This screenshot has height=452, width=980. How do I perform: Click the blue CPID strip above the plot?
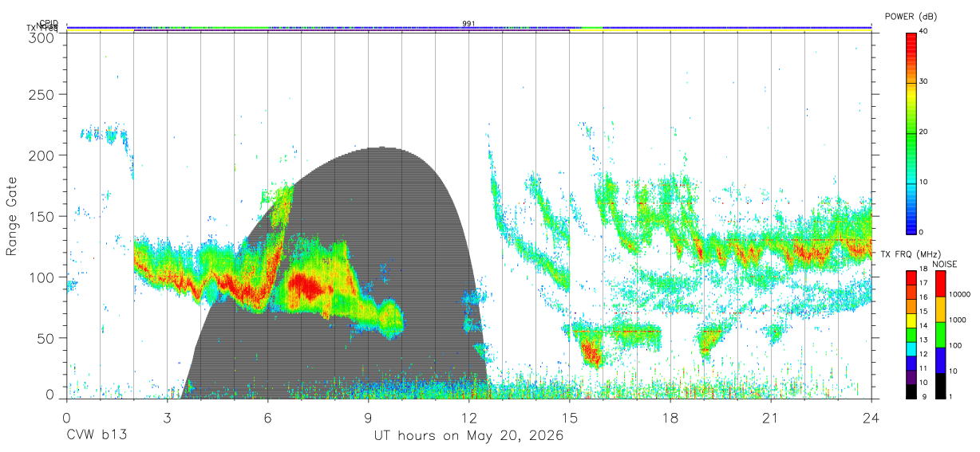pyautogui.click(x=469, y=27)
